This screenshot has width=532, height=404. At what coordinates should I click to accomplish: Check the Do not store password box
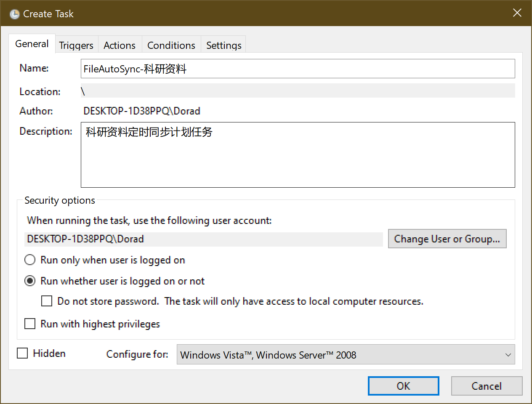[x=47, y=301]
